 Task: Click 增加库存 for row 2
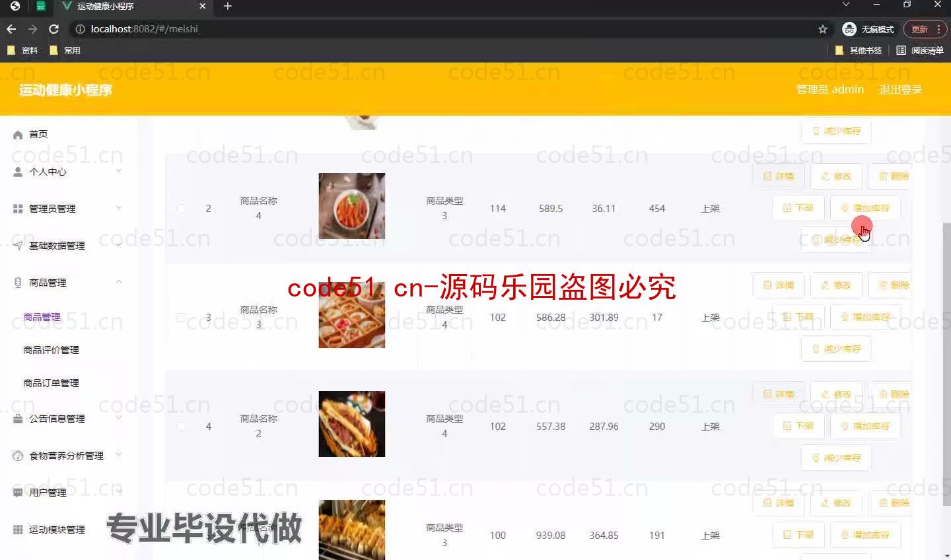click(x=865, y=208)
